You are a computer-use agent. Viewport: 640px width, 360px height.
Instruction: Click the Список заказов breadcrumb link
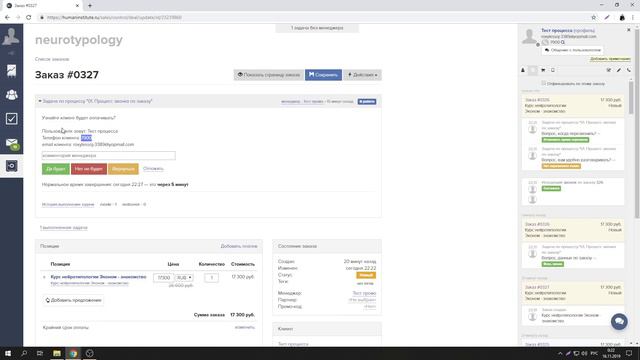[52, 59]
